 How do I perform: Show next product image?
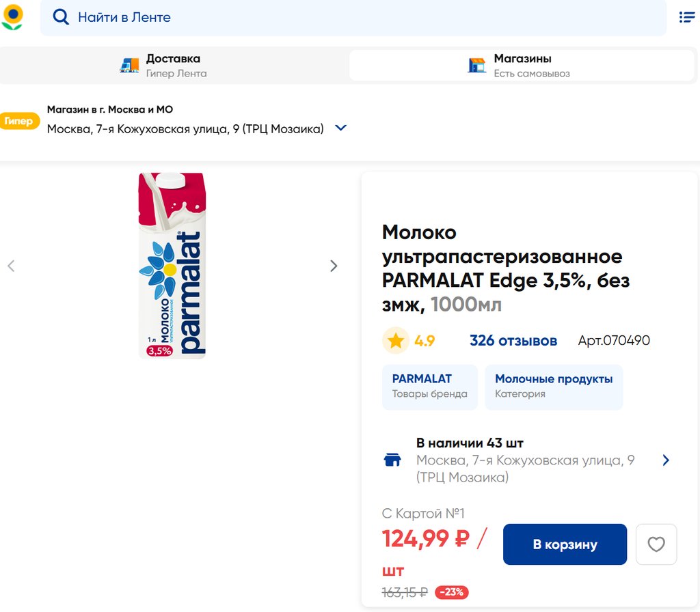click(334, 266)
